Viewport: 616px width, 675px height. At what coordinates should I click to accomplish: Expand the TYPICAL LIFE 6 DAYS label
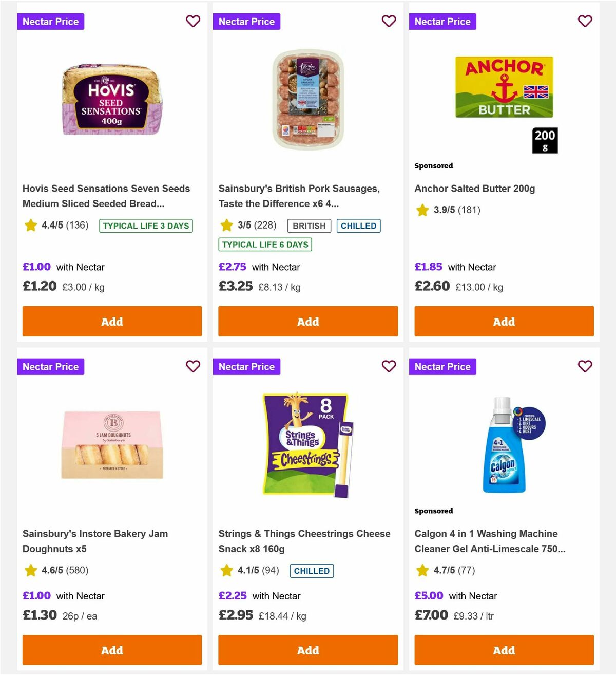265,245
